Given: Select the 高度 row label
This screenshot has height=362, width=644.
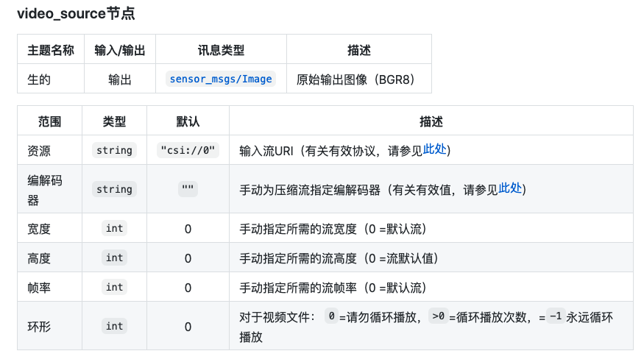Looking at the screenshot, I should tap(39, 258).
